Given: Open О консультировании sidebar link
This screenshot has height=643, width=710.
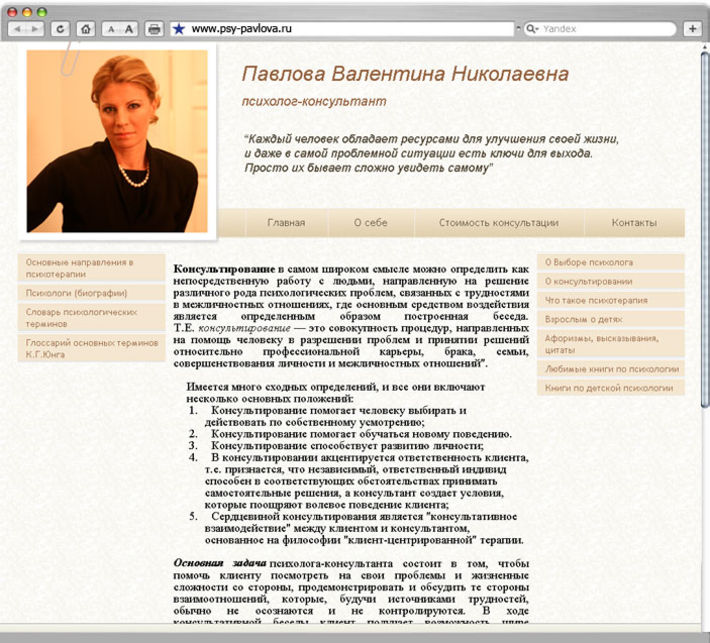Looking at the screenshot, I should (611, 281).
